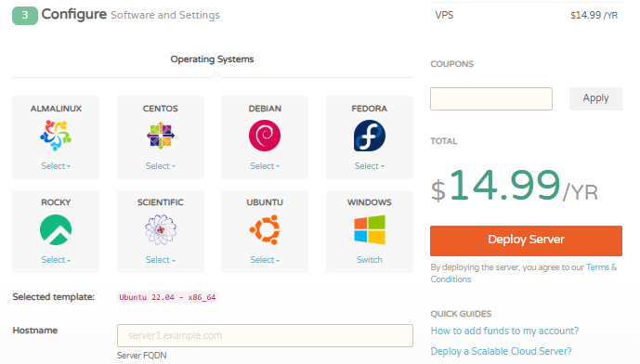Click the COUPONS heading

point(451,64)
